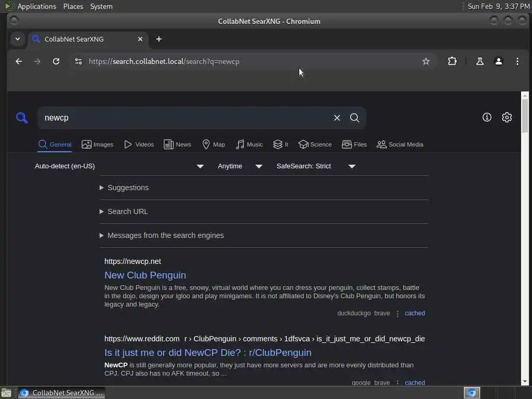Bookmark this page with star icon
This screenshot has width=532, height=399.
click(426, 61)
